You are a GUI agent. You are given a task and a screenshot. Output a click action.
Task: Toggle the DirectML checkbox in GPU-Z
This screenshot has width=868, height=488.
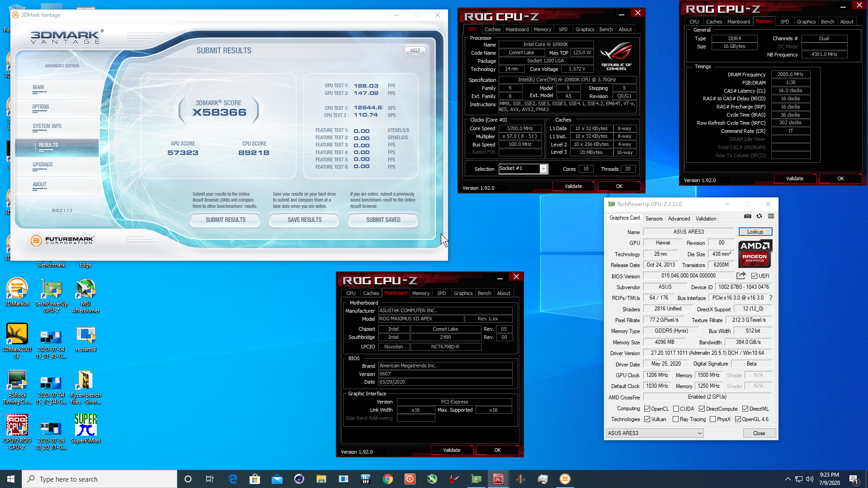click(745, 409)
